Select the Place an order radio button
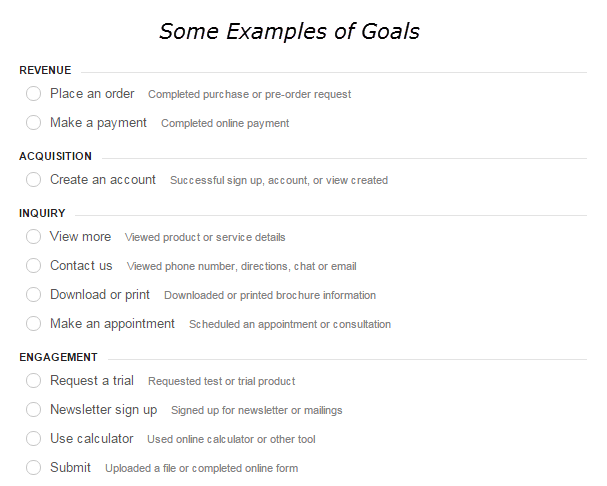Image resolution: width=607 pixels, height=486 pixels. click(33, 94)
